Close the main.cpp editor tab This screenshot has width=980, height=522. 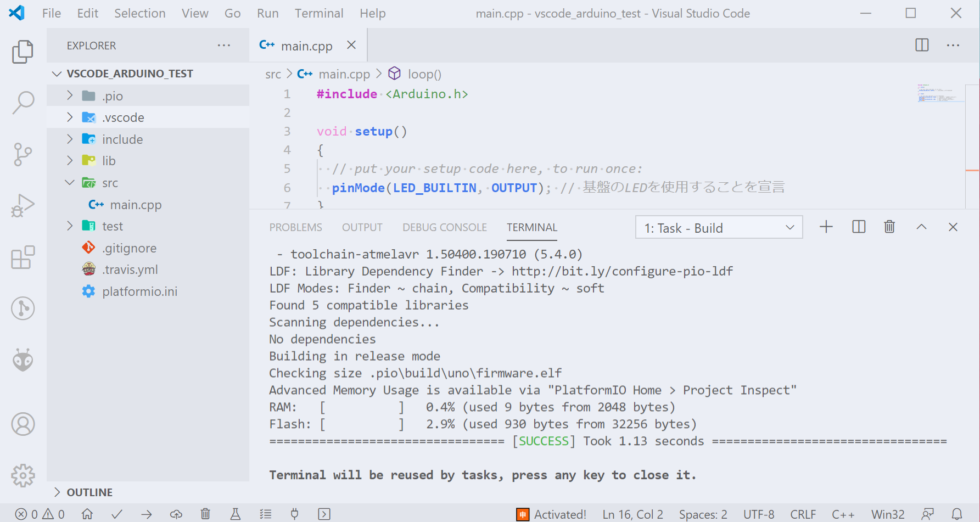[351, 45]
